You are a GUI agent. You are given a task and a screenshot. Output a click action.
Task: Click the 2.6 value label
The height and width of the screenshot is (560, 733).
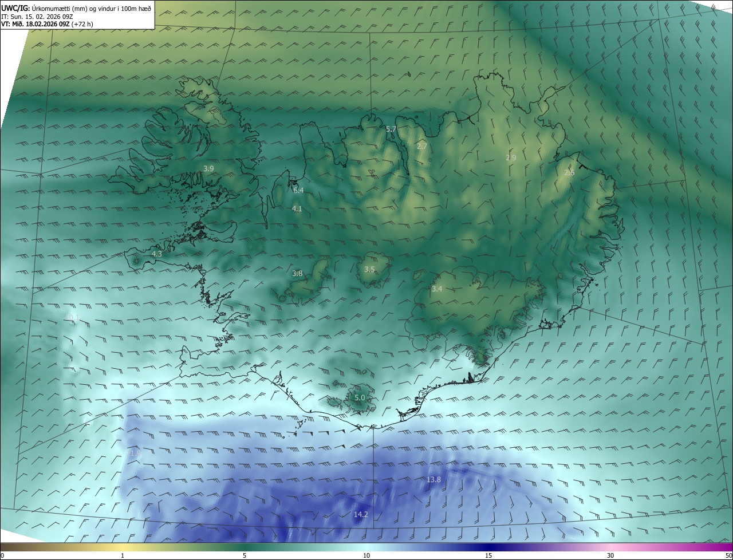(569, 172)
